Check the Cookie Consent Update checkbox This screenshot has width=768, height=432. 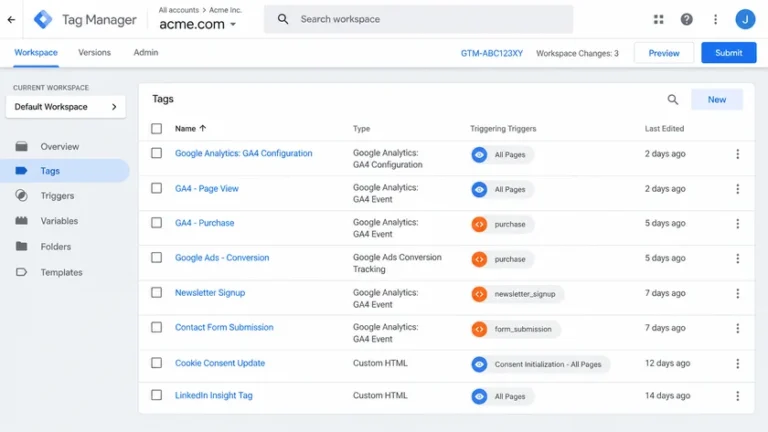tap(156, 363)
